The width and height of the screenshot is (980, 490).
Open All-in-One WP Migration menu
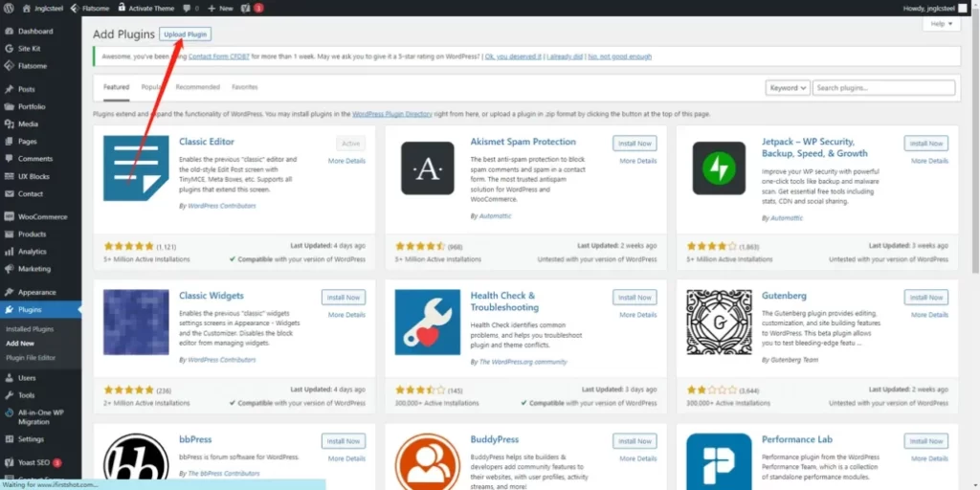point(40,417)
